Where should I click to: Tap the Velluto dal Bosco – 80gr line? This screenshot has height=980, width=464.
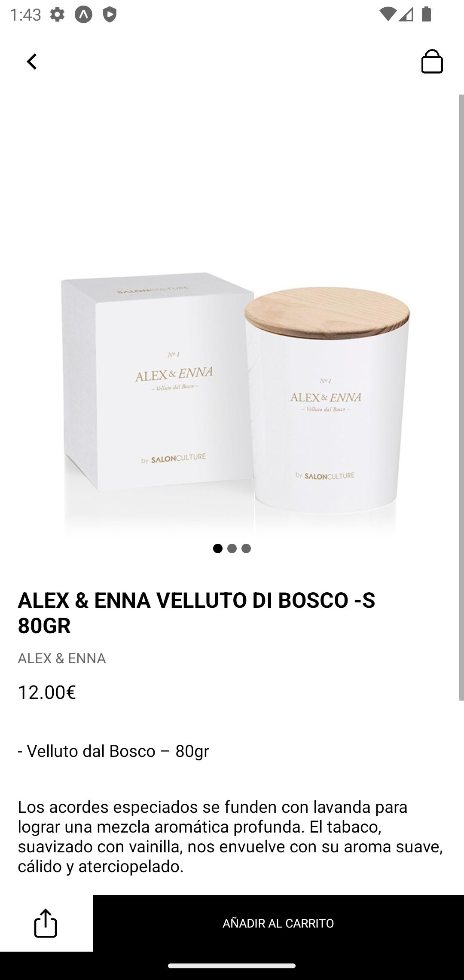[x=113, y=751]
